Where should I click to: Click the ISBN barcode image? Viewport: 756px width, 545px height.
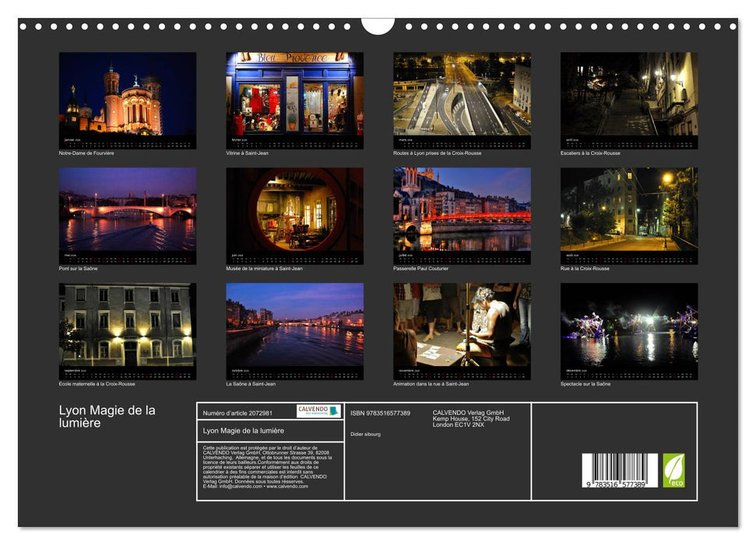point(620,471)
